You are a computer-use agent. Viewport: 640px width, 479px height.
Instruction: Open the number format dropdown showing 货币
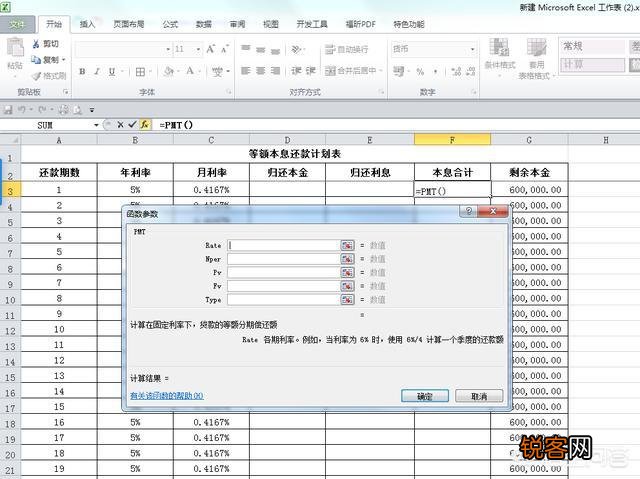[x=473, y=49]
